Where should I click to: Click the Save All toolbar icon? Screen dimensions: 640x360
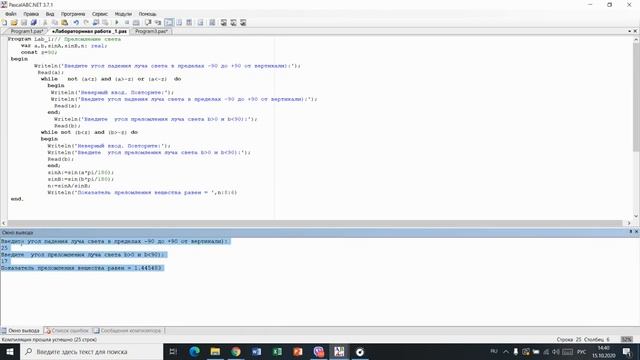point(33,22)
